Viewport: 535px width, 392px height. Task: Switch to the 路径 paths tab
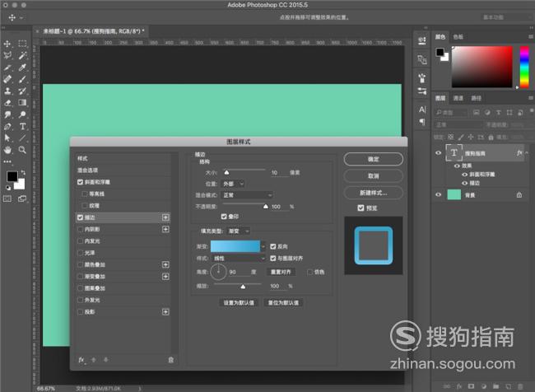[476, 98]
